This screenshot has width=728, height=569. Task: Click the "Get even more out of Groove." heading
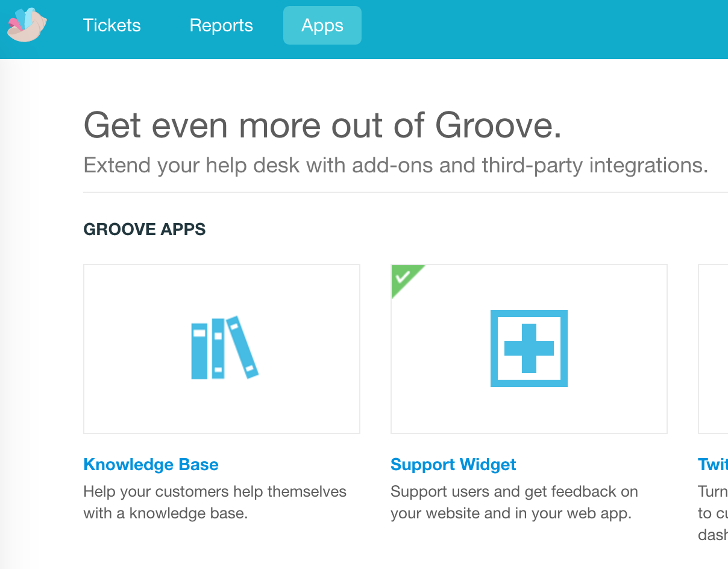click(322, 126)
